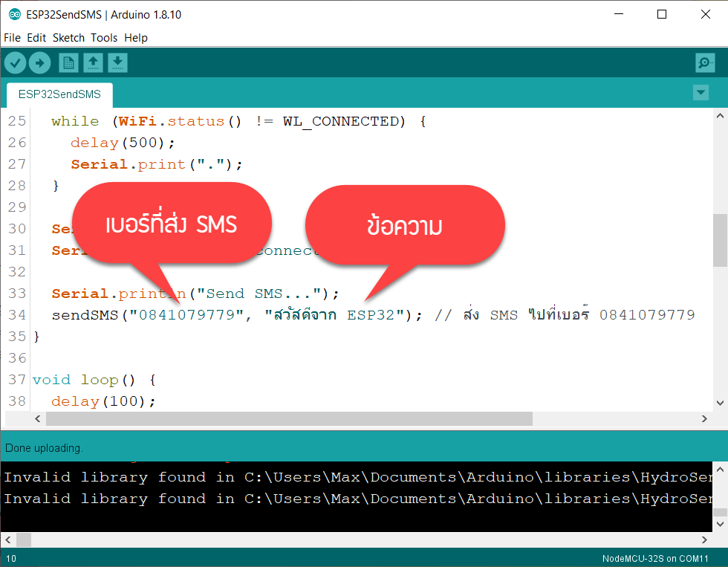
Task: Click console vertical scrollbar up arrow
Action: [x=720, y=469]
